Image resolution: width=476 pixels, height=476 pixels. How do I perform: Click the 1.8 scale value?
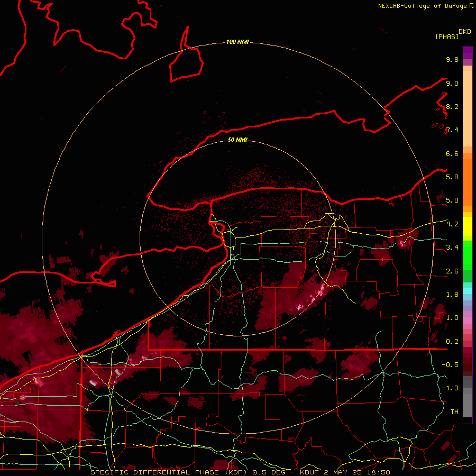(x=452, y=295)
